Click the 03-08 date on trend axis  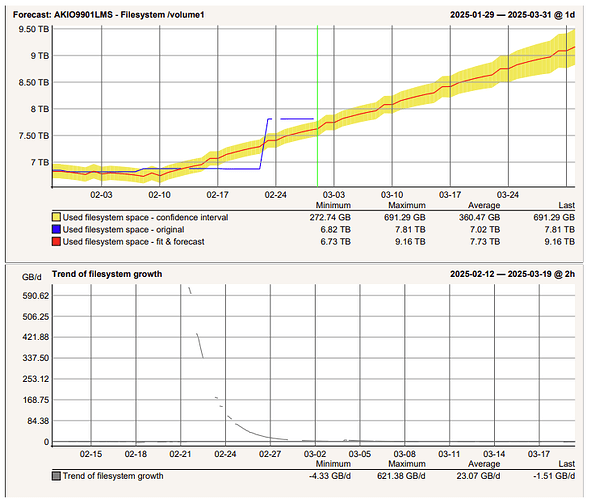[x=405, y=454]
